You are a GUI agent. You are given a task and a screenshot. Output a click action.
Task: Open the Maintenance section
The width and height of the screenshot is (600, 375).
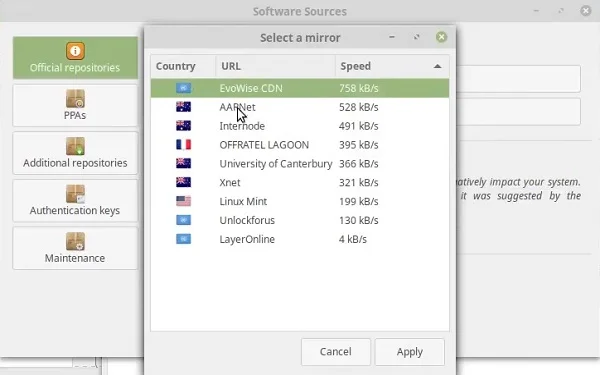[75, 248]
